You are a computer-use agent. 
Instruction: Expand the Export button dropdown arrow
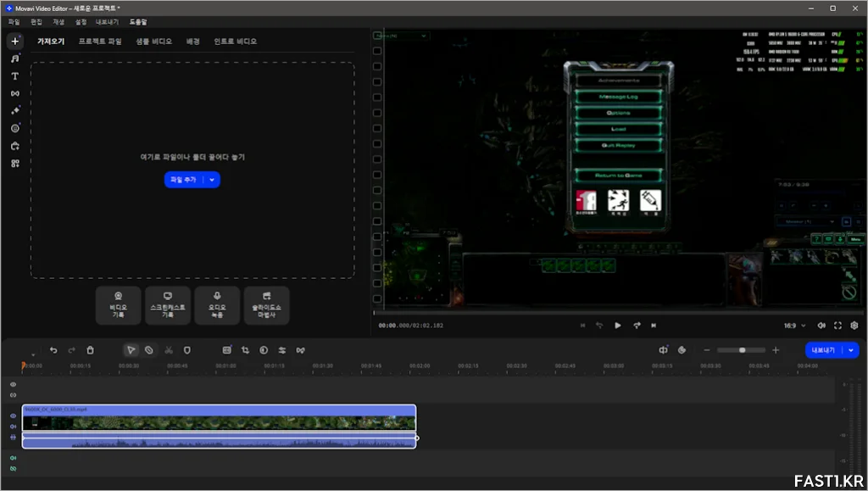coord(851,350)
